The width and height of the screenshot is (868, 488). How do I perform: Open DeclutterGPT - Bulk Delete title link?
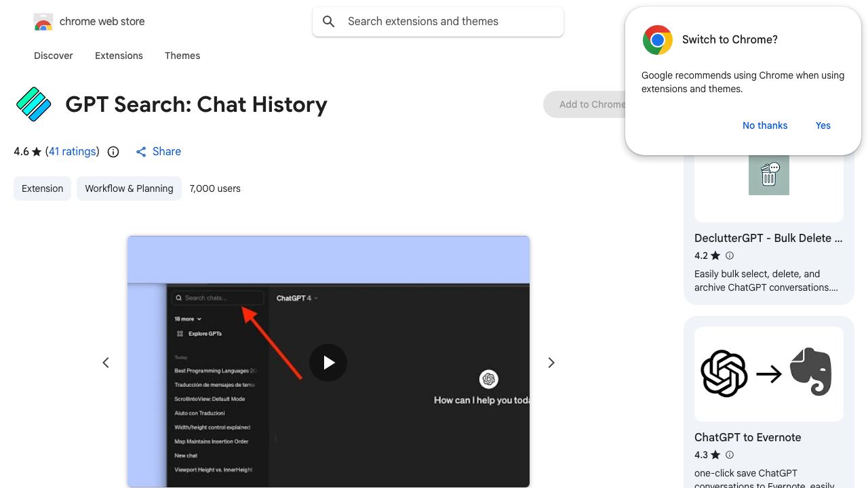[x=768, y=238]
